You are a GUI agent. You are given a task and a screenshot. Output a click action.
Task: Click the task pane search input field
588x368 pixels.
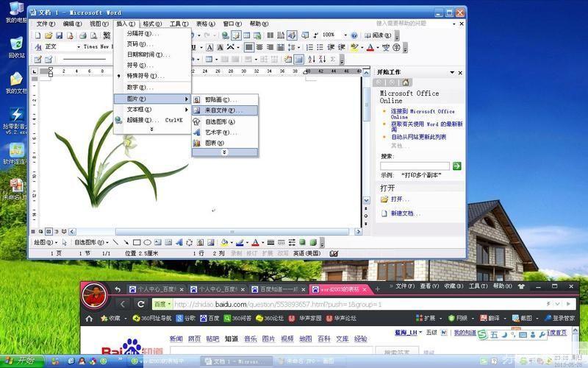[415, 166]
